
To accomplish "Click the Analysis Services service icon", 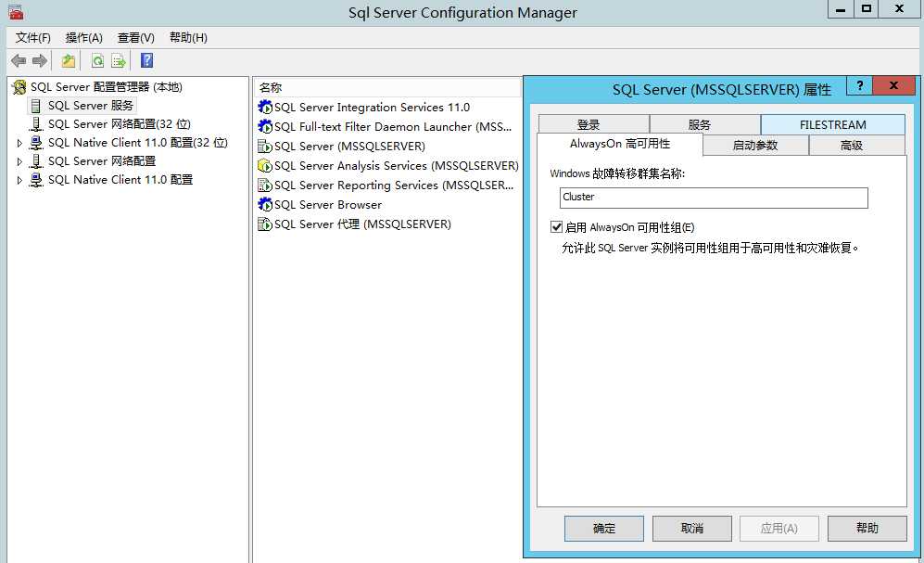I will tap(265, 166).
